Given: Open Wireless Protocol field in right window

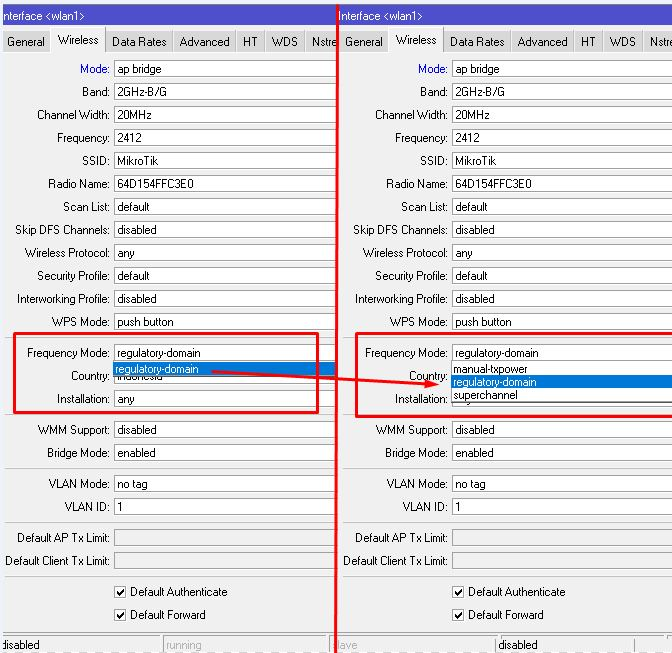Looking at the screenshot, I should click(x=562, y=253).
